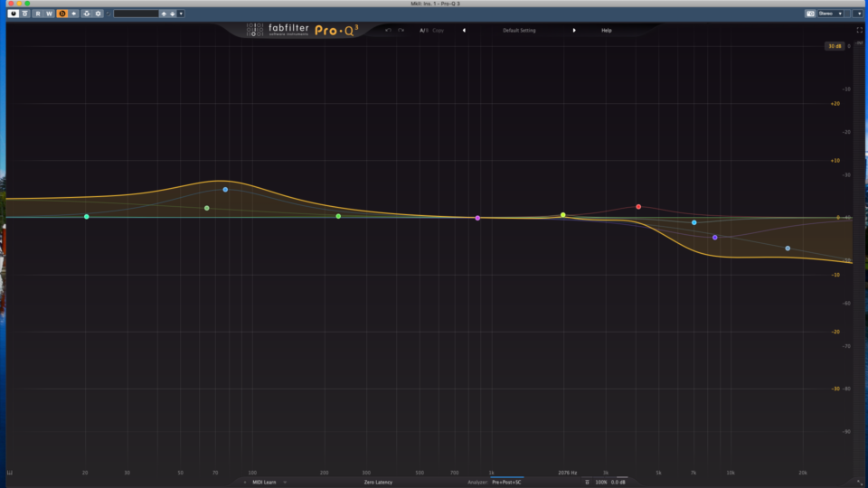Open the Default Setting preset menu
This screenshot has height=488, width=868.
(x=519, y=31)
